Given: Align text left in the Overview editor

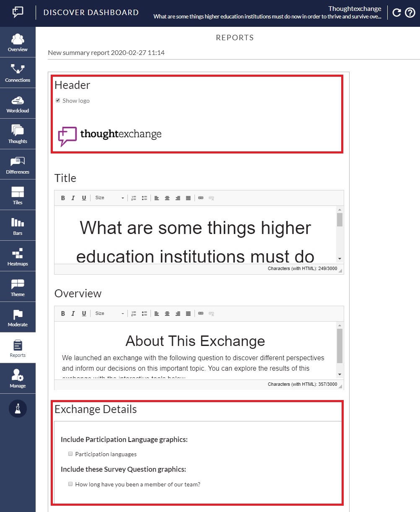Looking at the screenshot, I should (157, 314).
